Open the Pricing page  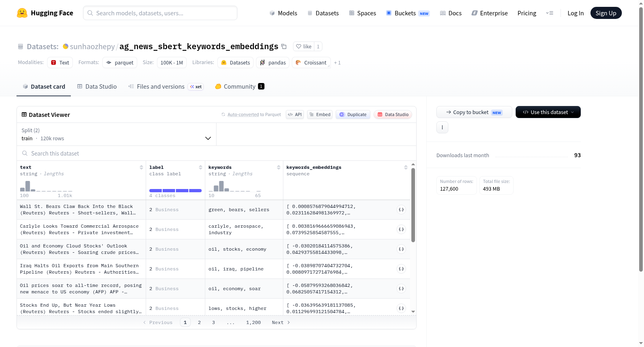click(x=527, y=13)
